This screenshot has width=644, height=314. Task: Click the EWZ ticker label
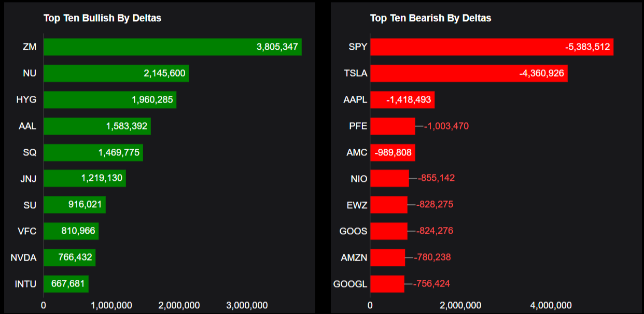pos(357,205)
